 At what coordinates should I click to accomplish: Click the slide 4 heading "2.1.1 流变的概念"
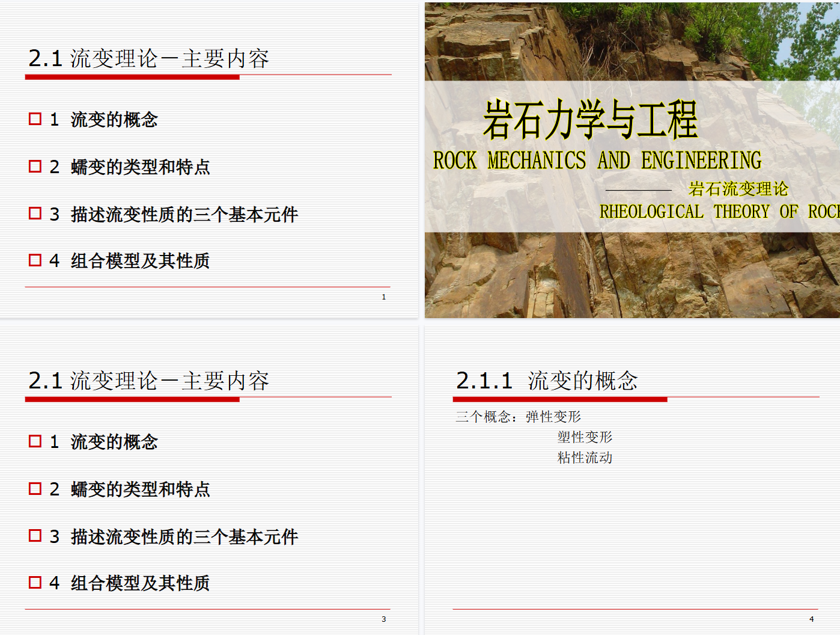coord(546,381)
